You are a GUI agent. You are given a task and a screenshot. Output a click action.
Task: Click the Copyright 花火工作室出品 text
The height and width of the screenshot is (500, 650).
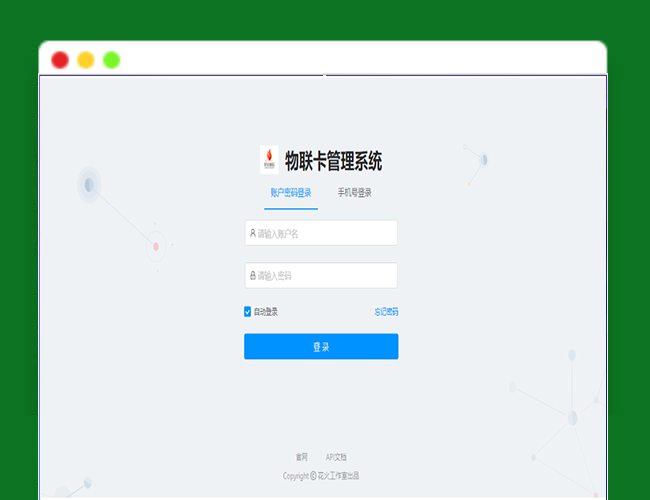pyautogui.click(x=321, y=476)
